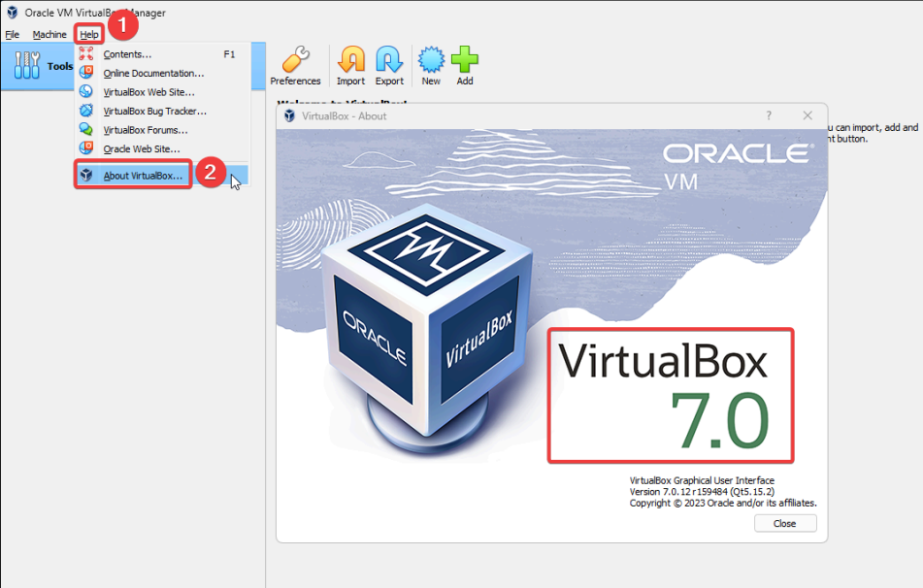Click the VirtualBox Web Site globe icon
The width and height of the screenshot is (923, 588).
pyautogui.click(x=86, y=91)
